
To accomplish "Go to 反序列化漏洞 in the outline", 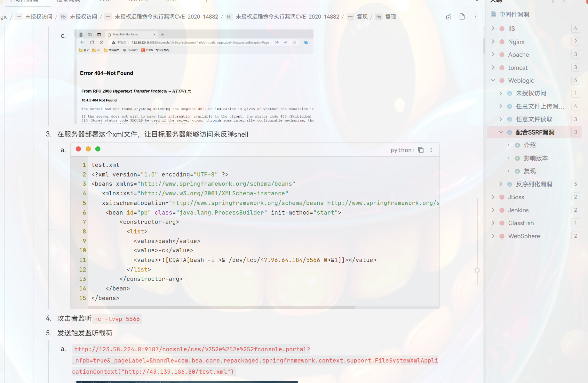I will pyautogui.click(x=534, y=184).
